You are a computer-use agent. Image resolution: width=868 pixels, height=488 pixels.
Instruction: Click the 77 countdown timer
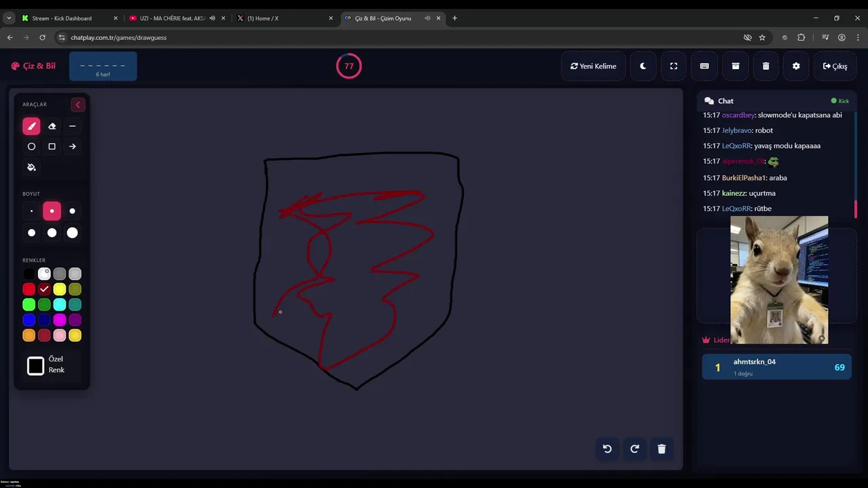click(349, 66)
